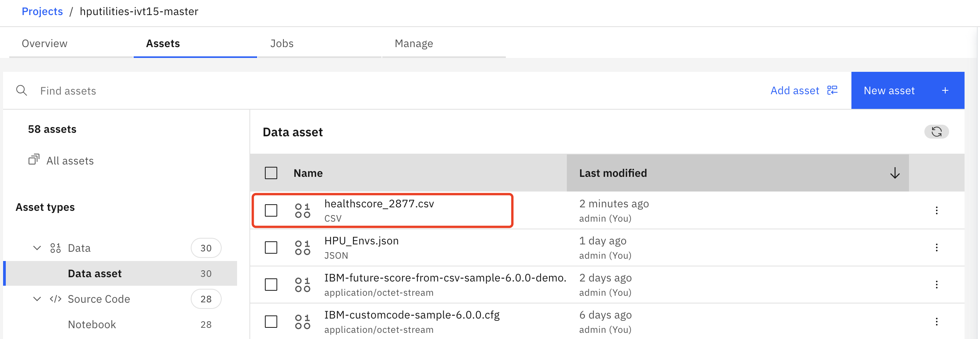Click the Projects breadcrumb link
The image size is (980, 339).
tap(42, 12)
